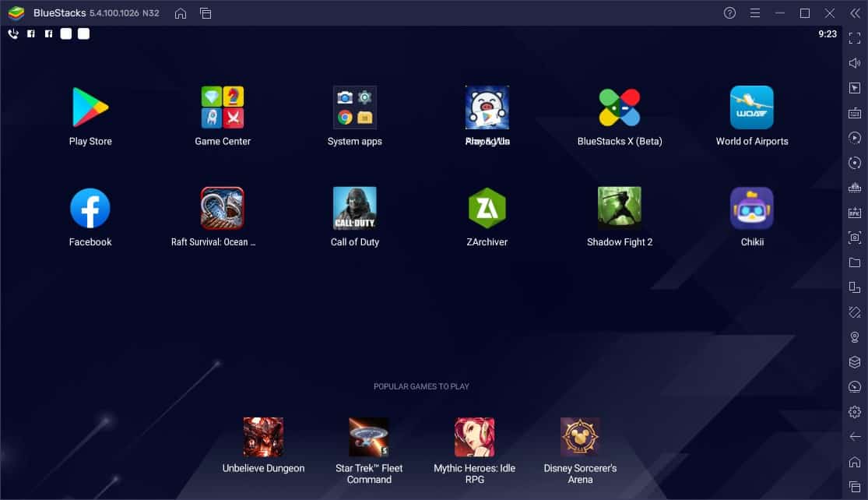This screenshot has height=500, width=868.
Task: Click the POPULAR GAMES TO PLAY heading
Action: [x=421, y=386]
